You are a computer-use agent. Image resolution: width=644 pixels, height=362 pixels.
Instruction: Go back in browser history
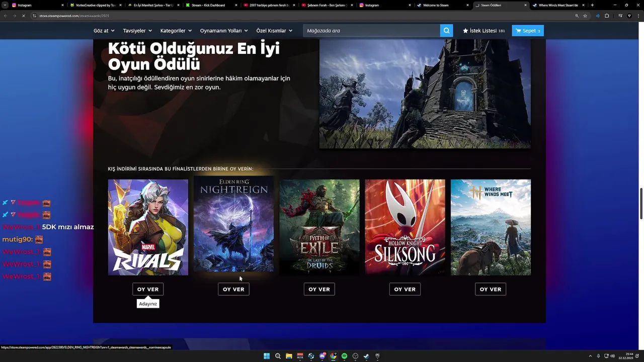tap(6, 16)
